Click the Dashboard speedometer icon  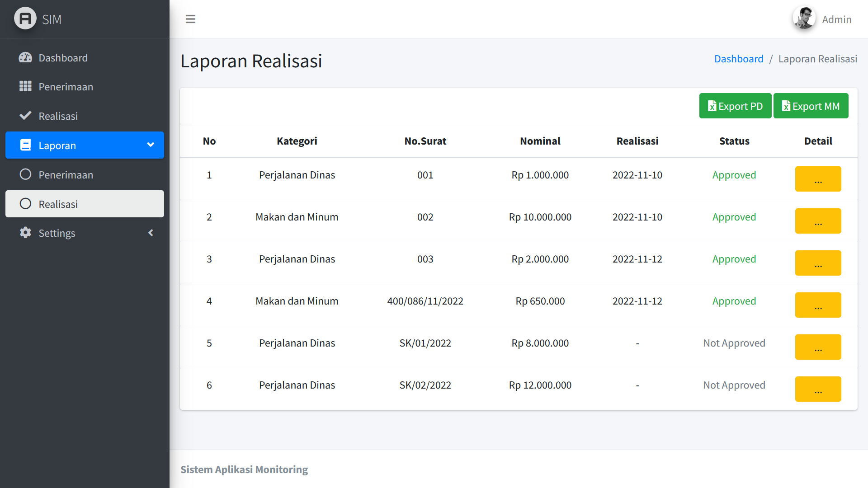[x=25, y=57]
